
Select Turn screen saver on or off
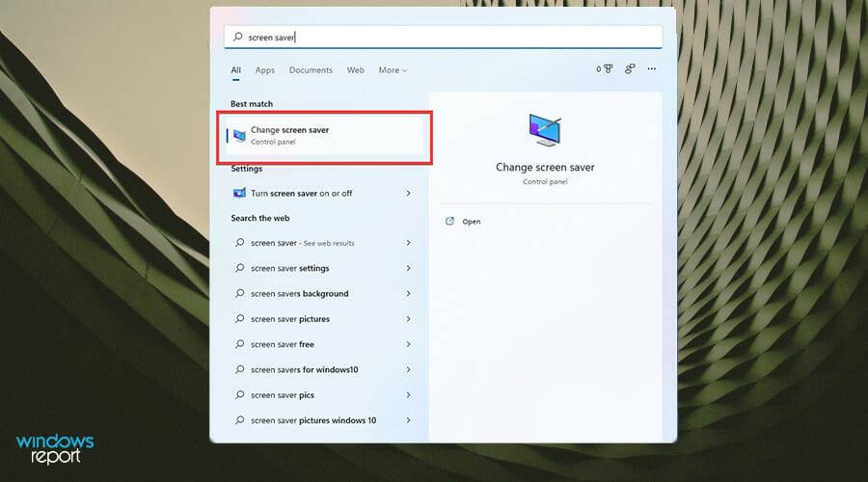point(324,193)
